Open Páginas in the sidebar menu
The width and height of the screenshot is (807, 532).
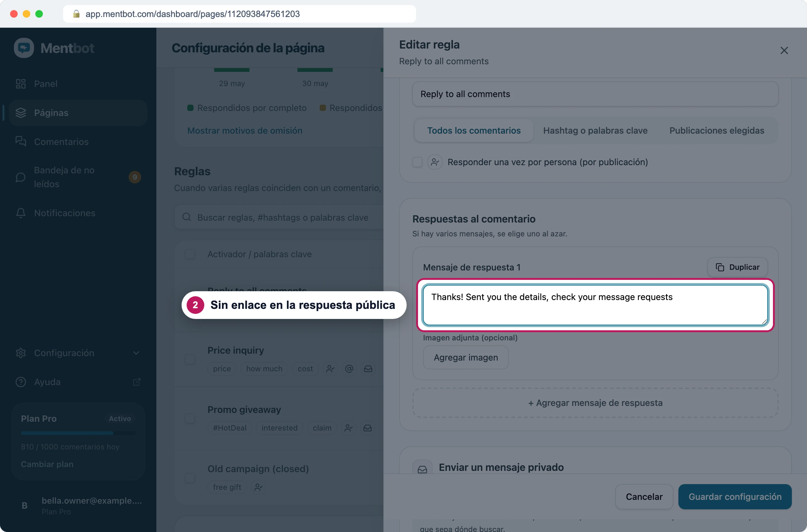pos(78,113)
